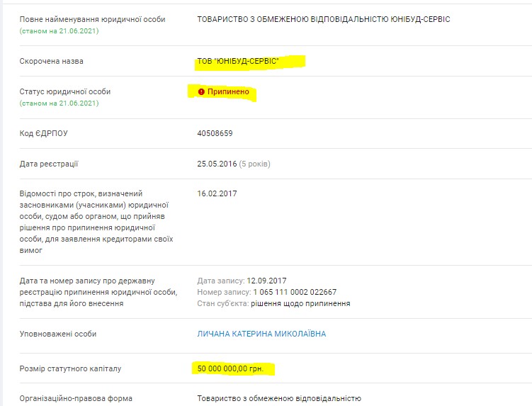Open the ЛИЧАНА КАТЕРИНА МИКОЛАЇВНА link
This screenshot has width=532, height=406.
click(x=261, y=334)
